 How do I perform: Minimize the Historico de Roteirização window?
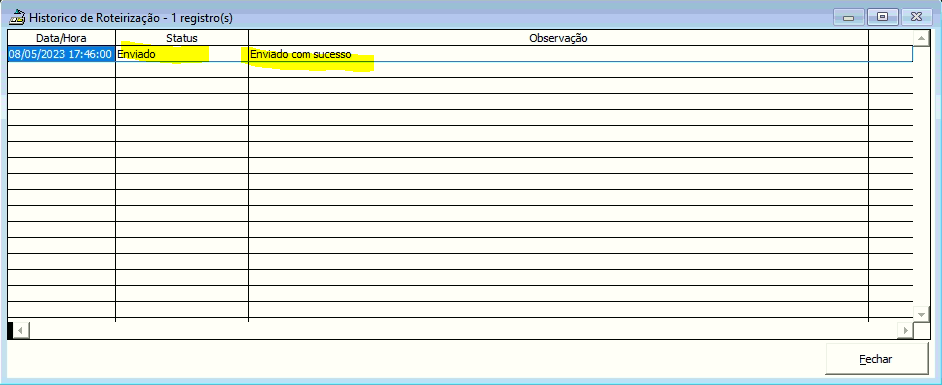coord(848,17)
